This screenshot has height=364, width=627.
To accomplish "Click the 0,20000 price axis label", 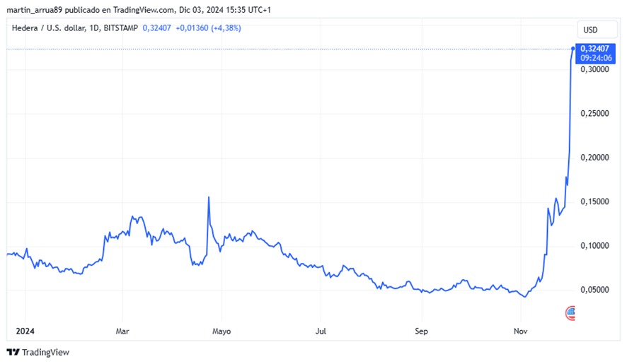I will [595, 158].
